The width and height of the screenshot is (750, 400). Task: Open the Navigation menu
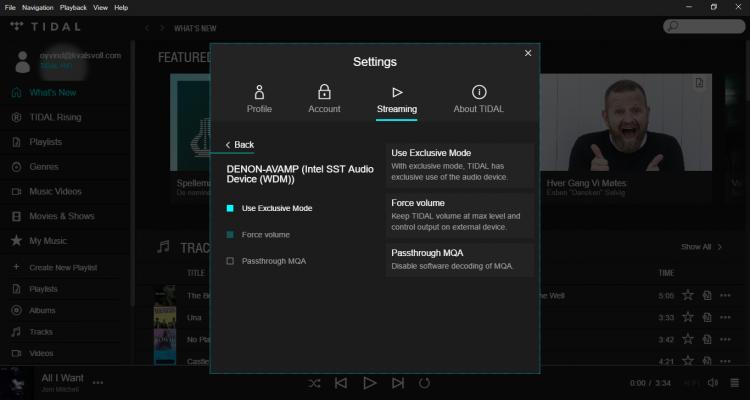tap(38, 8)
